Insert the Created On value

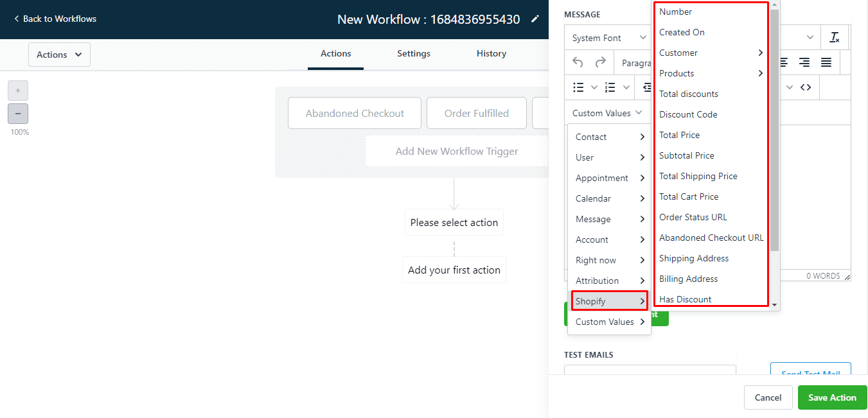coord(710,32)
